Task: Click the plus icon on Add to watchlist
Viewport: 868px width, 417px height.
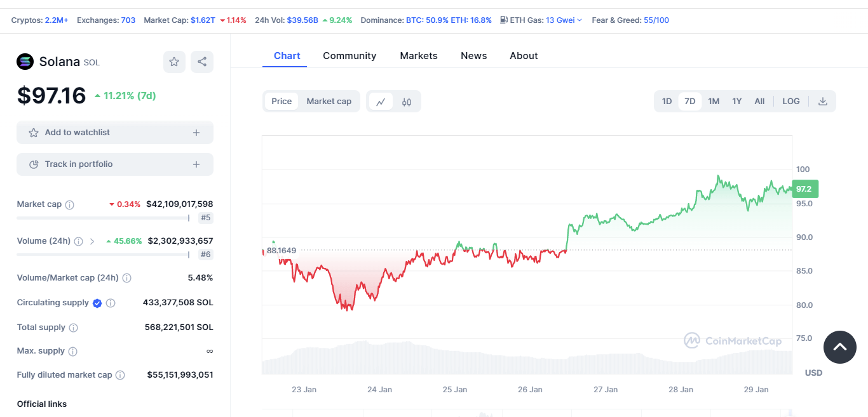Action: pyautogui.click(x=196, y=133)
